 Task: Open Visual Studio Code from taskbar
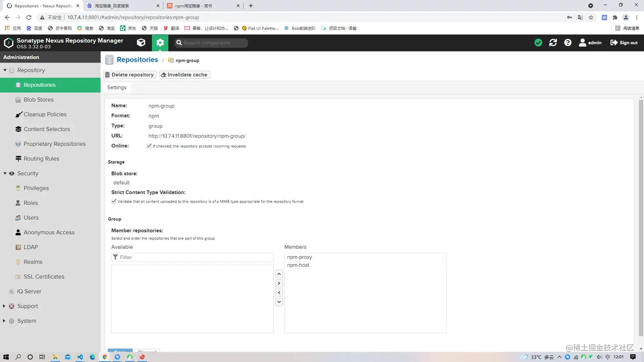[80, 357]
